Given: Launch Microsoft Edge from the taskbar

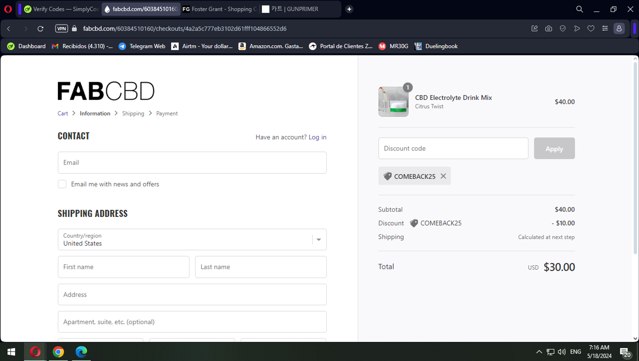Looking at the screenshot, I should point(81,352).
